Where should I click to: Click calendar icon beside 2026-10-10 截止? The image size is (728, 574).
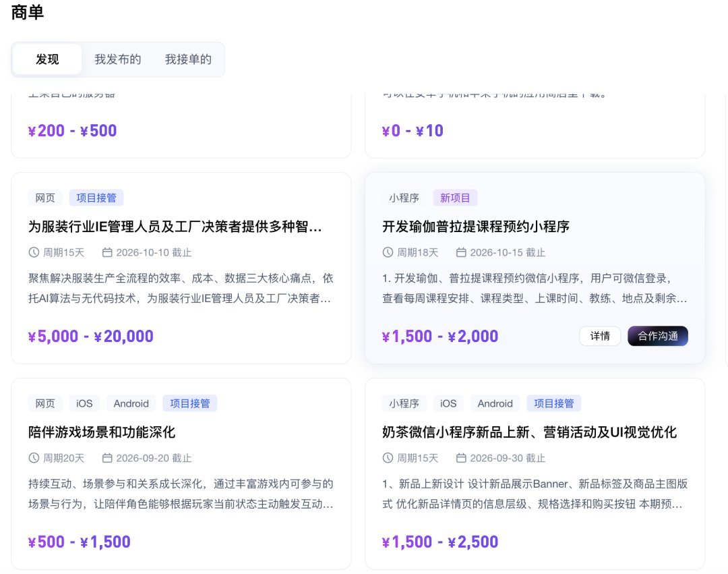[x=107, y=253]
